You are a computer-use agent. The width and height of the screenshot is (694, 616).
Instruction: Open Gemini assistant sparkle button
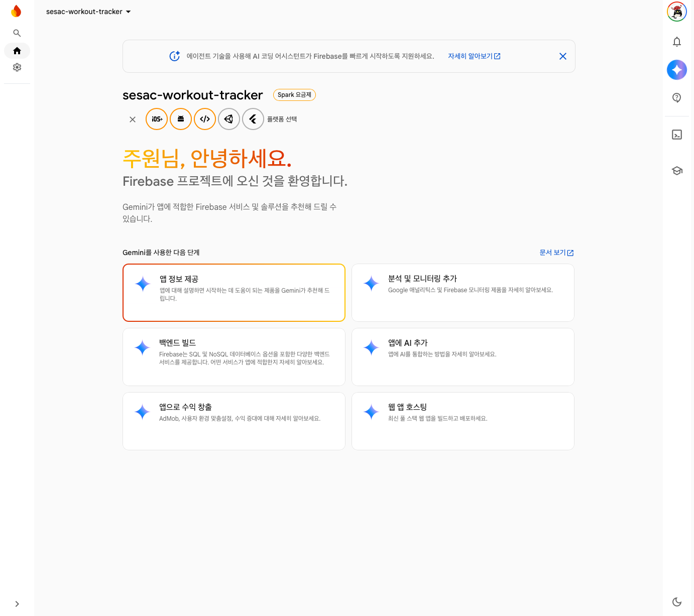click(677, 70)
